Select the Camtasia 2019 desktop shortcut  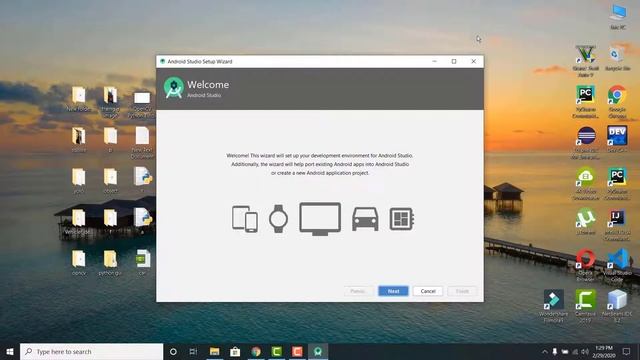pyautogui.click(x=586, y=305)
